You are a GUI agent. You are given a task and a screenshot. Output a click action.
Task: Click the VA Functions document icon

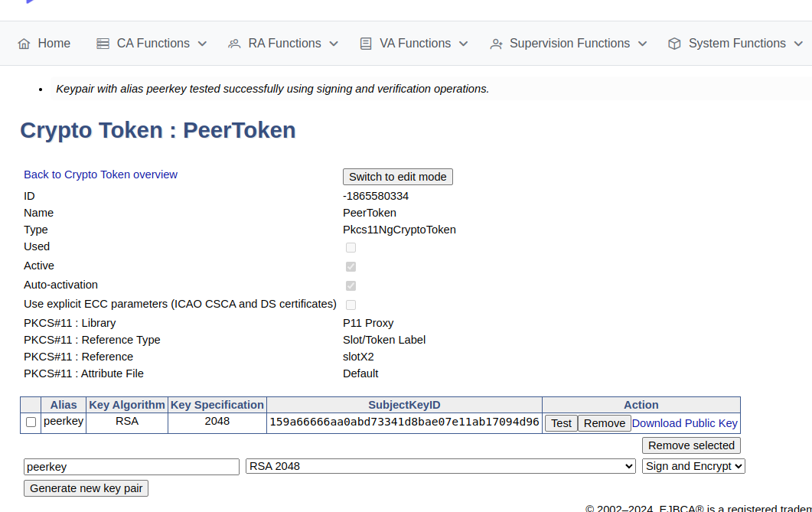coord(366,44)
